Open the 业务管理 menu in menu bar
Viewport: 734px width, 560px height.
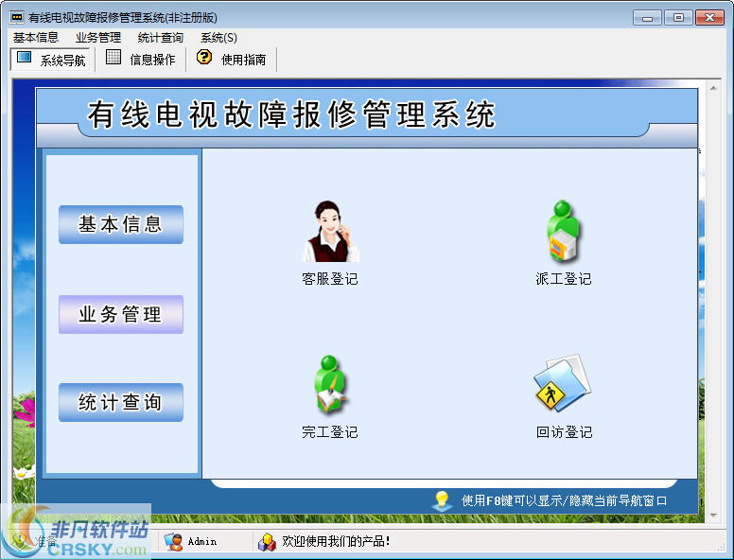[98, 38]
